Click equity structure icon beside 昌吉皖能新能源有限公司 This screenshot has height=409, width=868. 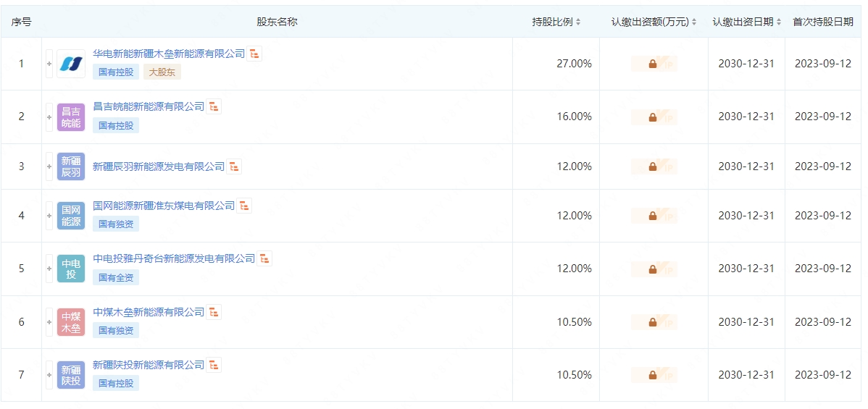(x=214, y=106)
